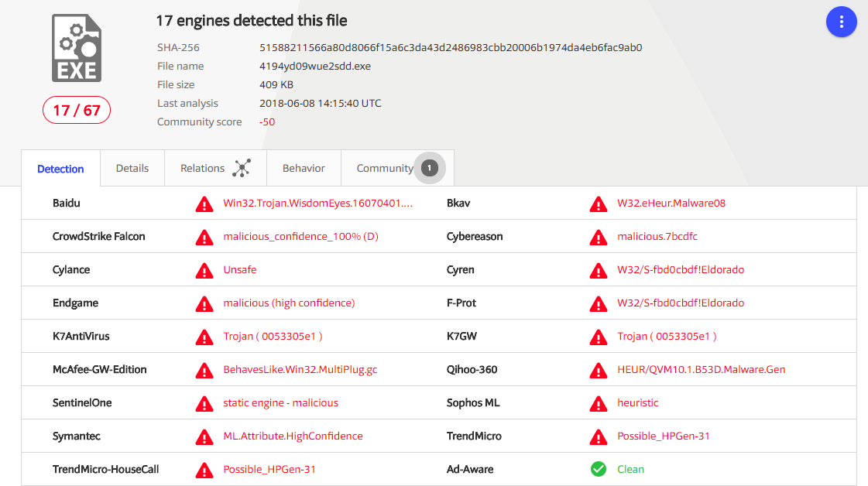
Task: Click the 409 KB file size value
Action: point(276,84)
